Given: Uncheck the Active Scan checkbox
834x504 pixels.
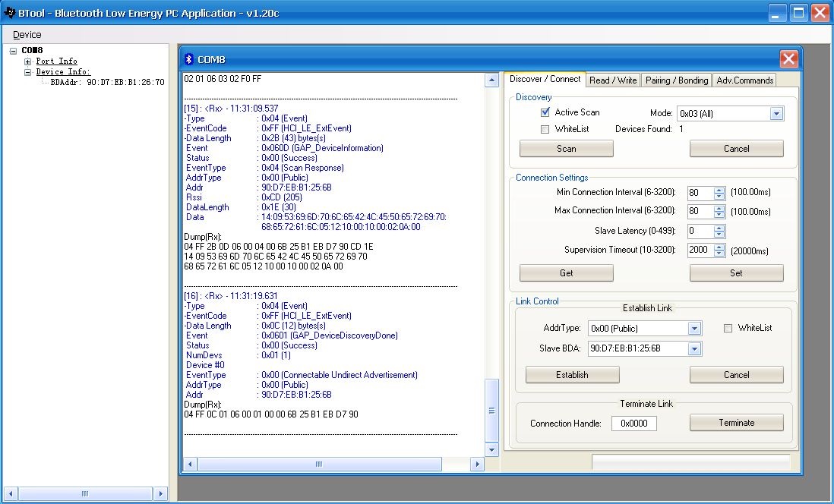Looking at the screenshot, I should coord(545,112).
